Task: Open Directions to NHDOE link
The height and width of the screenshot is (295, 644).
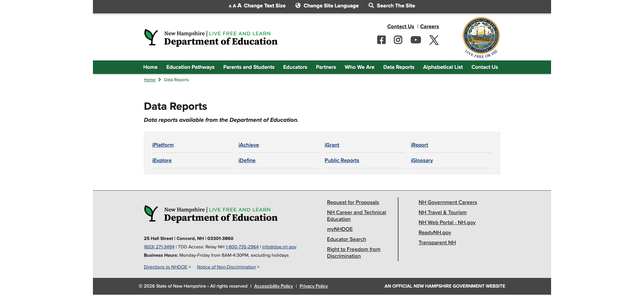Action: [166, 267]
